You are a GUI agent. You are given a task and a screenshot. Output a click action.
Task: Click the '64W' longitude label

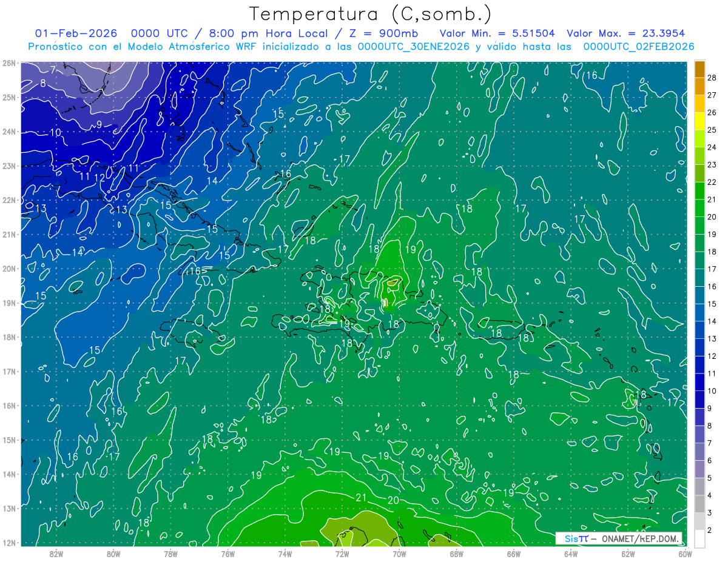coord(571,554)
